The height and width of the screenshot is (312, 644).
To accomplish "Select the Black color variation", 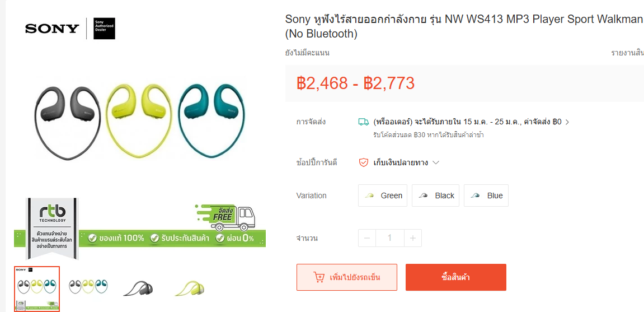I will click(x=435, y=195).
